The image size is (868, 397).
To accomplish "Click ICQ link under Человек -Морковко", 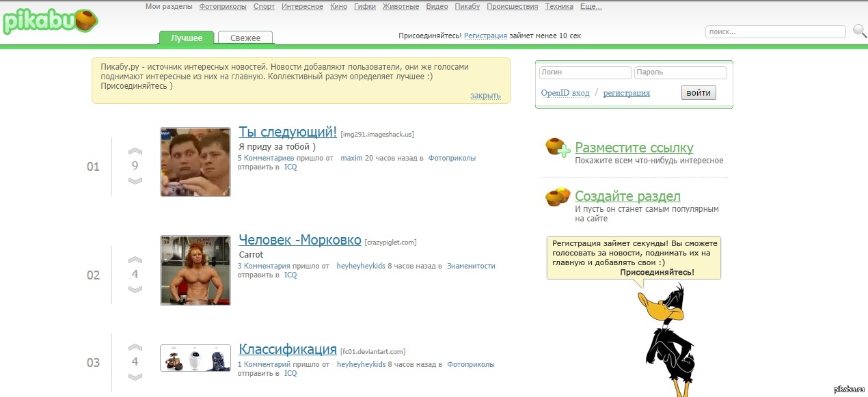I will (290, 275).
